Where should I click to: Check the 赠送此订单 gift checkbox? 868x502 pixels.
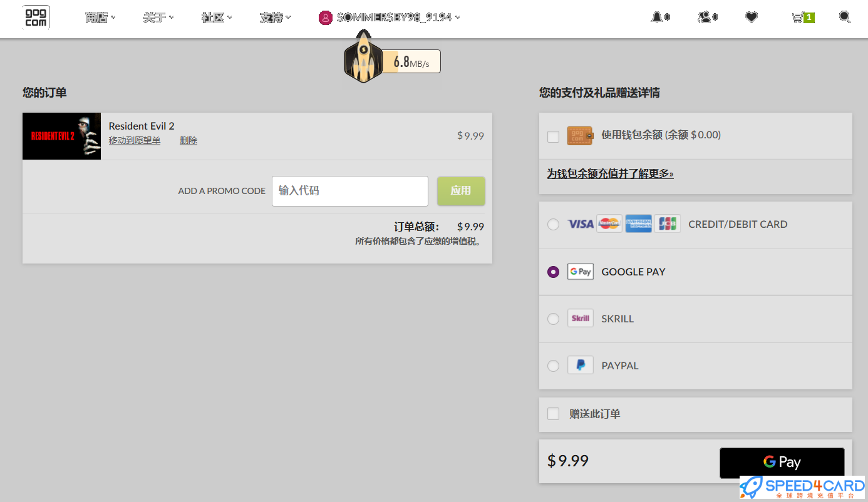pyautogui.click(x=553, y=414)
